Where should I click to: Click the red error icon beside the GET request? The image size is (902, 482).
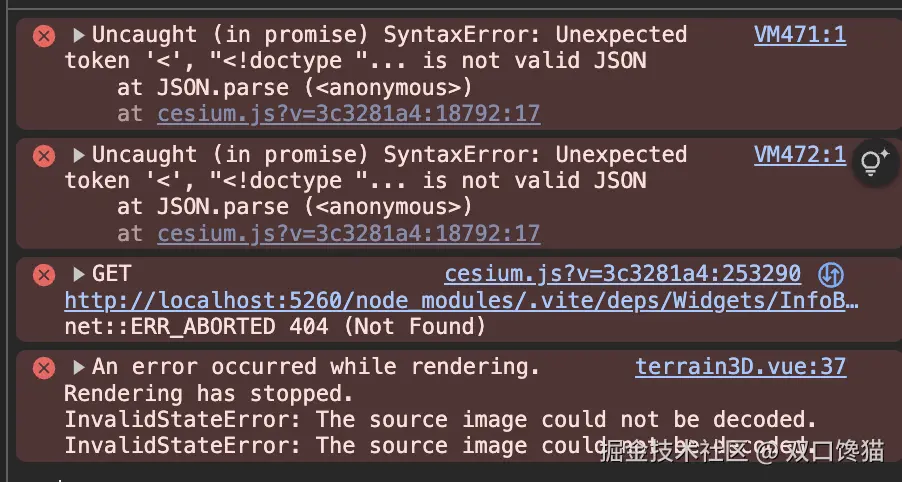[x=44, y=275]
